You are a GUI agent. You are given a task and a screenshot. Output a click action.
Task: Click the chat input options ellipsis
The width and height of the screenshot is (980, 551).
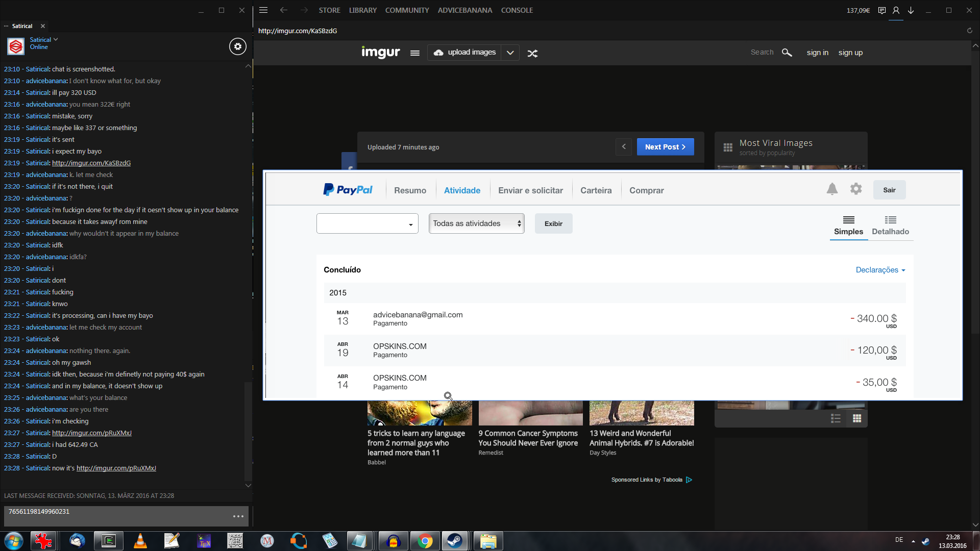(238, 516)
